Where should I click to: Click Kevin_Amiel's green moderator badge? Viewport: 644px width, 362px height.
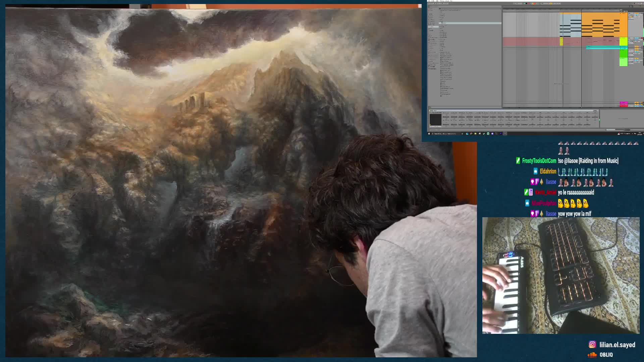click(x=526, y=192)
